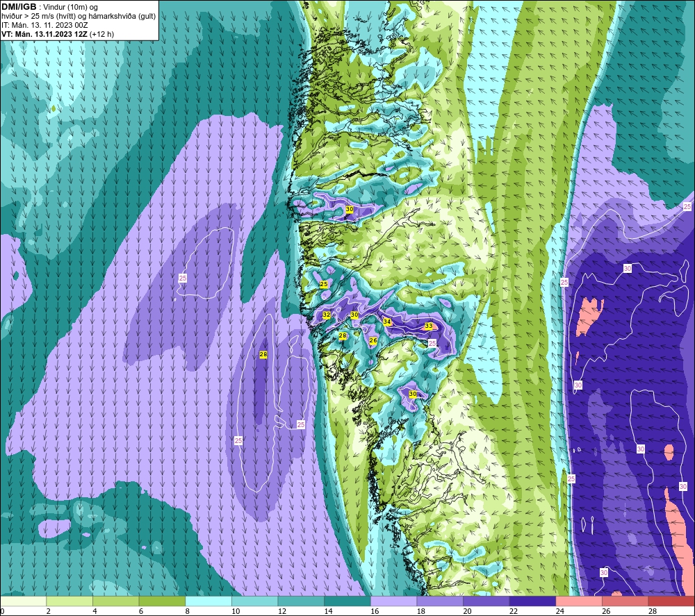Click the yellow 34 max gust label
This screenshot has width=695, height=616.
click(x=387, y=322)
